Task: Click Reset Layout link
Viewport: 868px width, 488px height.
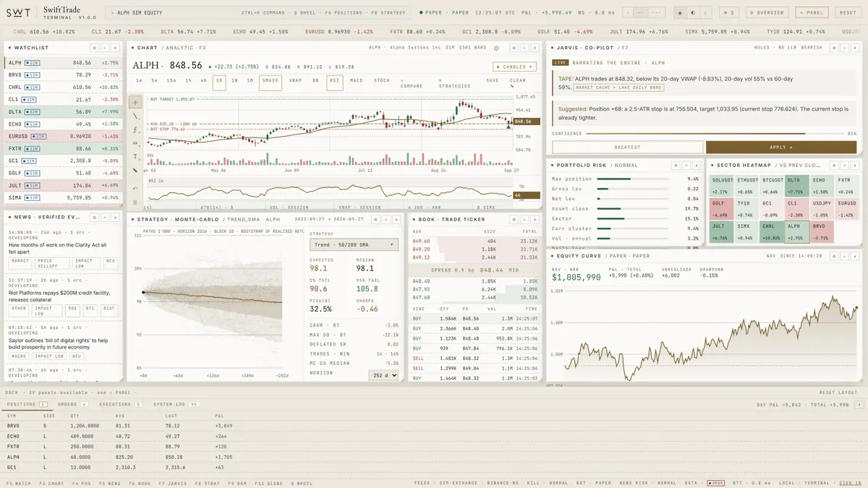Action: tap(838, 393)
